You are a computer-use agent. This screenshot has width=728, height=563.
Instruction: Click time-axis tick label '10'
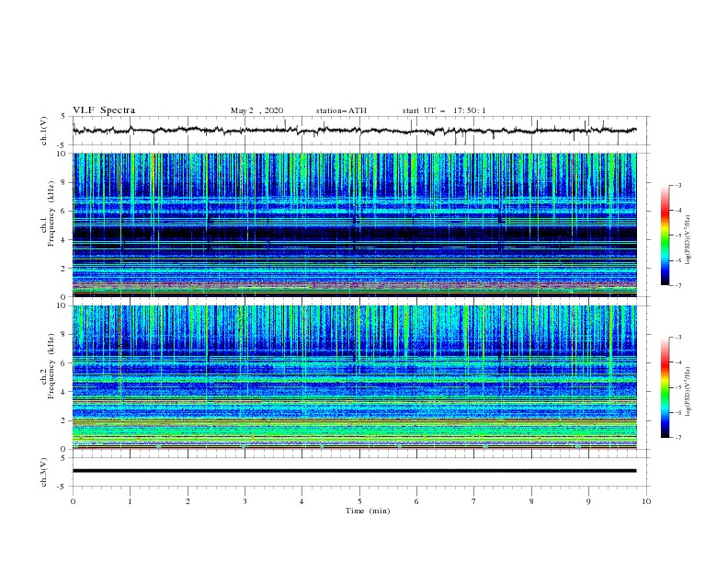point(646,501)
